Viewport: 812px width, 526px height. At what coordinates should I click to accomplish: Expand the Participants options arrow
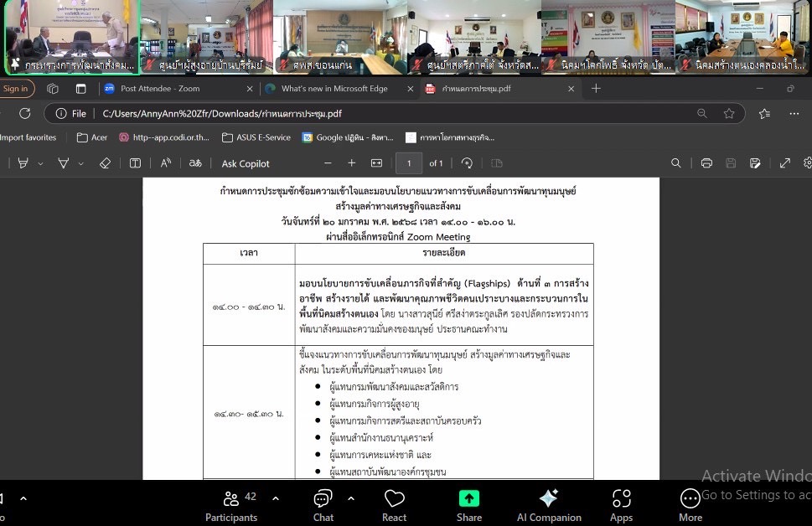point(275,498)
